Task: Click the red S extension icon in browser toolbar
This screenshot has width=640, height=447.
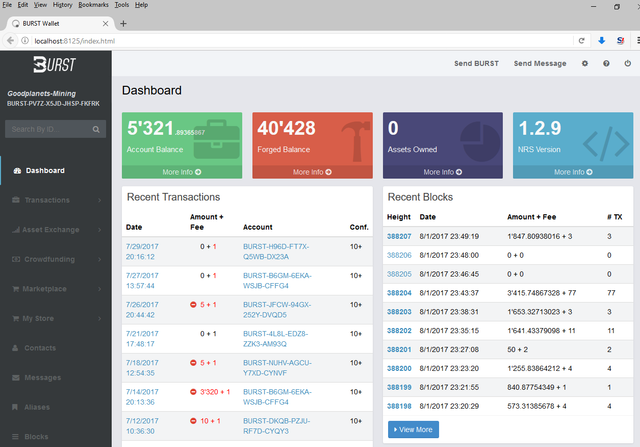Action: (x=620, y=40)
